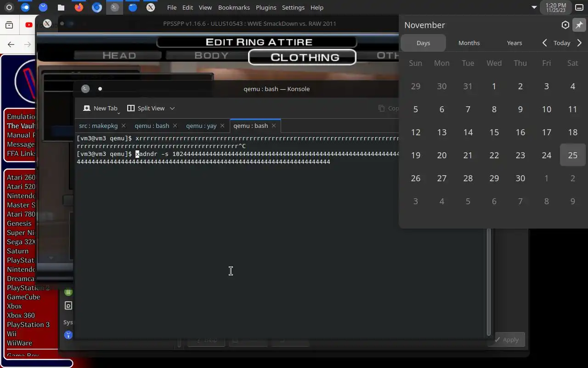
Task: Open the blue app icon beside the terminal icon
Action: point(133,7)
